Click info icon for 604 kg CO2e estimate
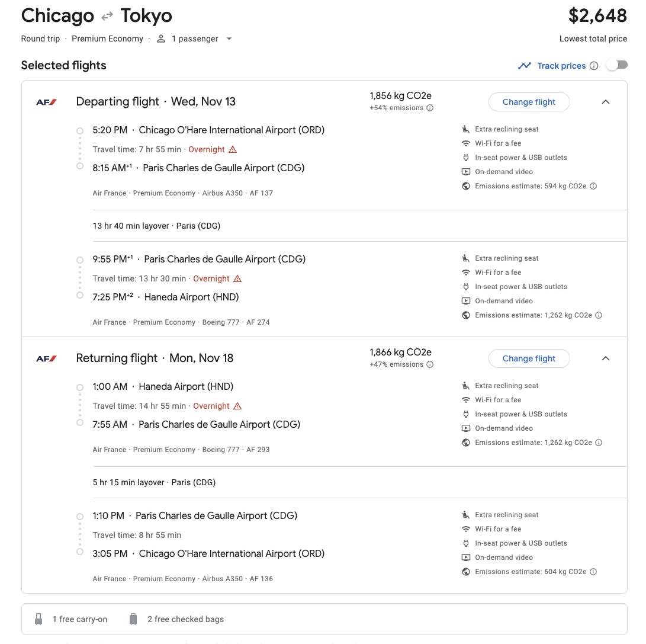The height and width of the screenshot is (644, 646). 593,572
